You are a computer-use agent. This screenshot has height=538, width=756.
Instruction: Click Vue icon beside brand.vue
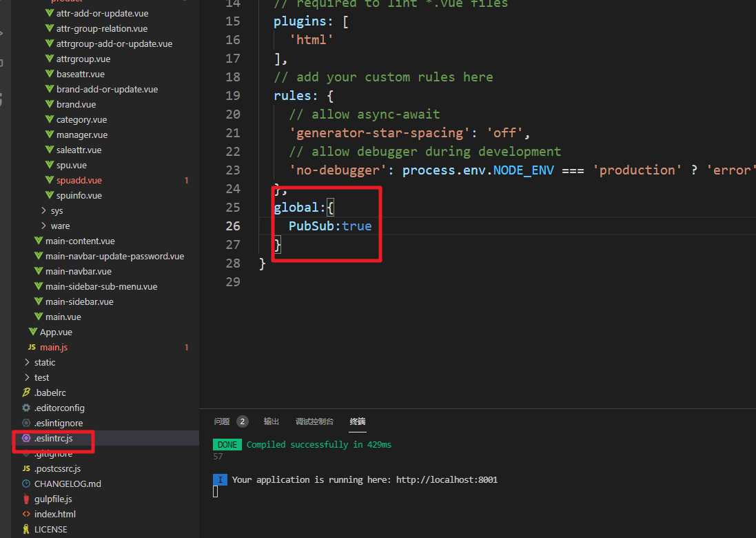click(49, 104)
